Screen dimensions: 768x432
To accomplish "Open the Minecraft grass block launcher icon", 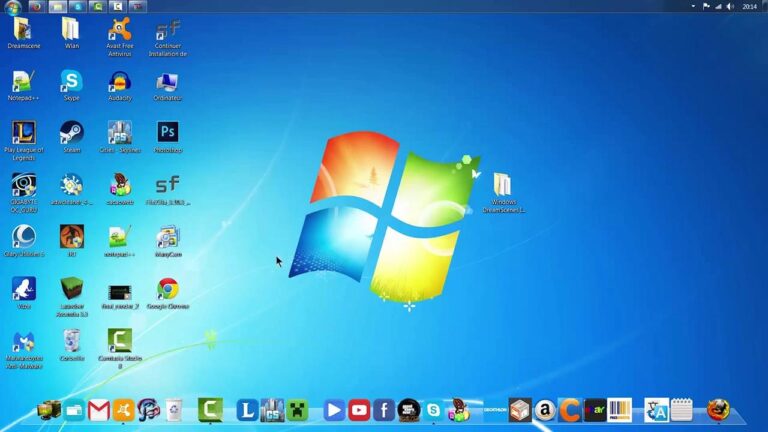I will click(72, 297).
